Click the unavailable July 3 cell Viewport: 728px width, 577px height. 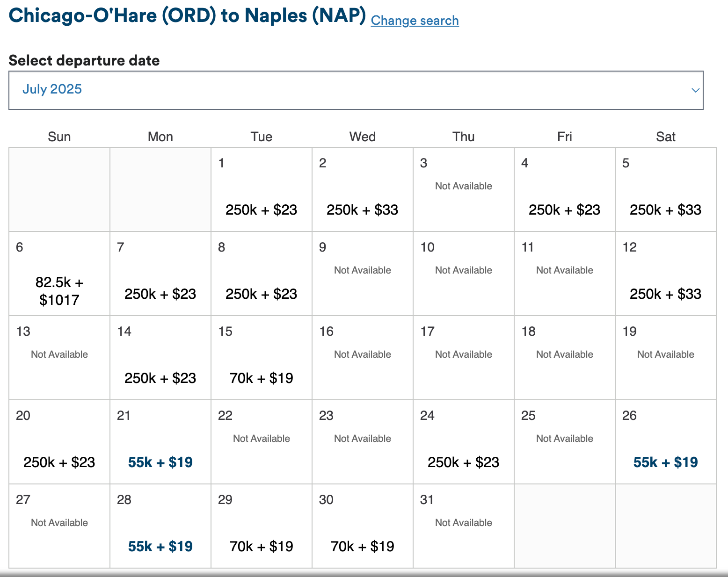pos(463,189)
